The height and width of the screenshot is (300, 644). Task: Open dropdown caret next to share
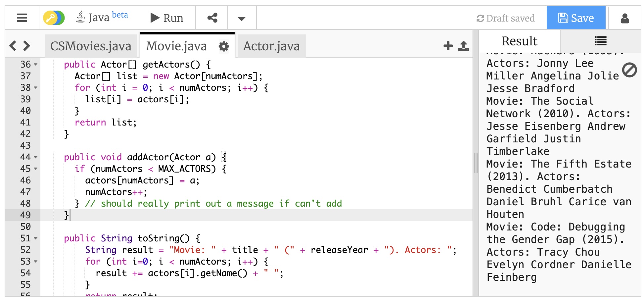pyautogui.click(x=242, y=19)
